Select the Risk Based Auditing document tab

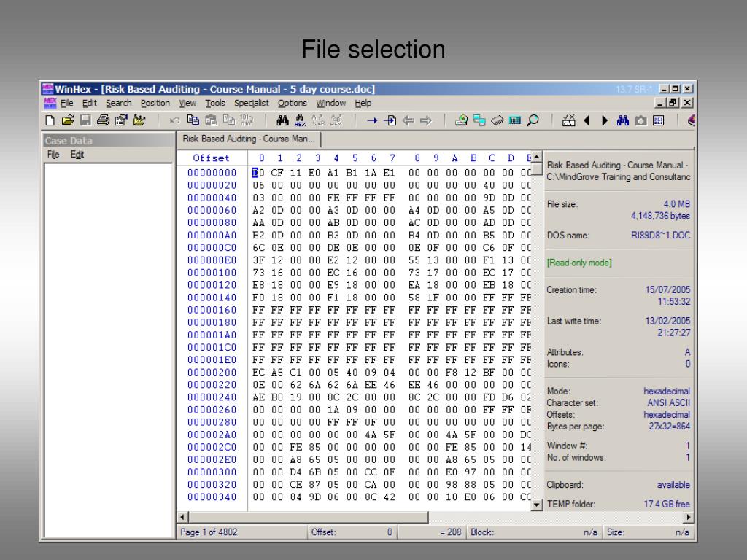(x=249, y=139)
